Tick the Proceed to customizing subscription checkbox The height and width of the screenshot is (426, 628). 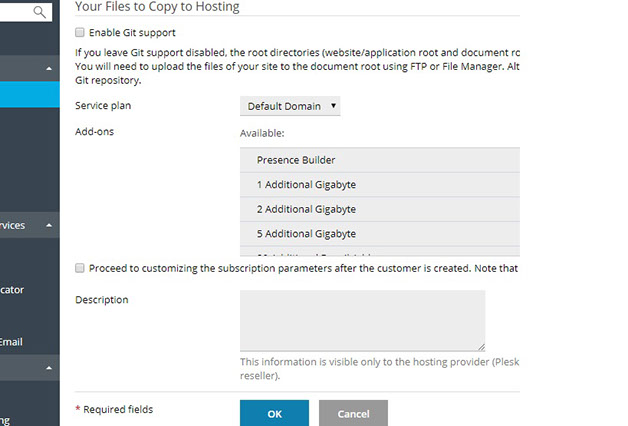pyautogui.click(x=80, y=268)
